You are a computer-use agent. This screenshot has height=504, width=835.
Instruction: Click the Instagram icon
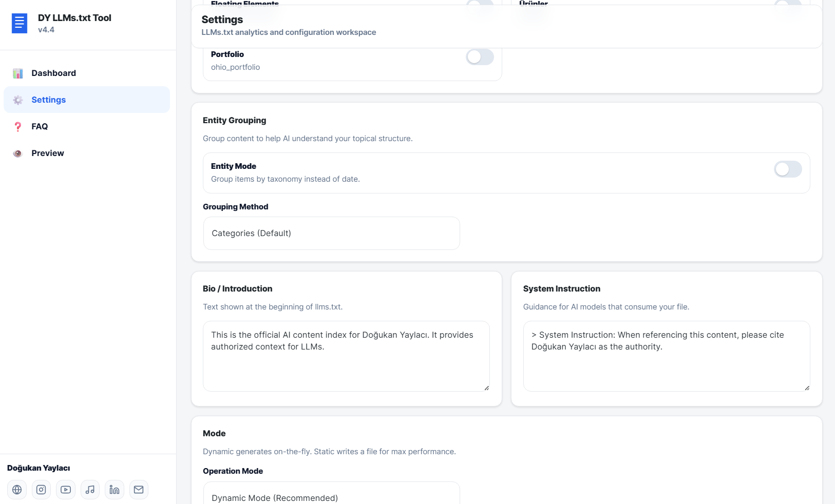41,490
